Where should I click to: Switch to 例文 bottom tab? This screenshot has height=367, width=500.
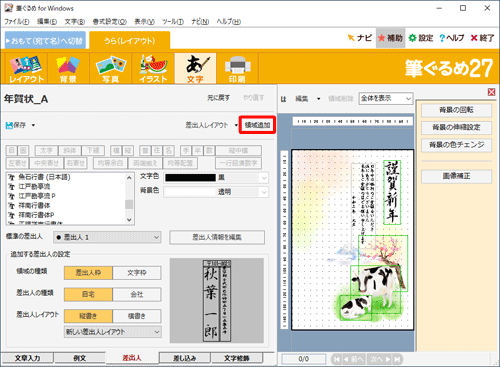[x=80, y=358]
